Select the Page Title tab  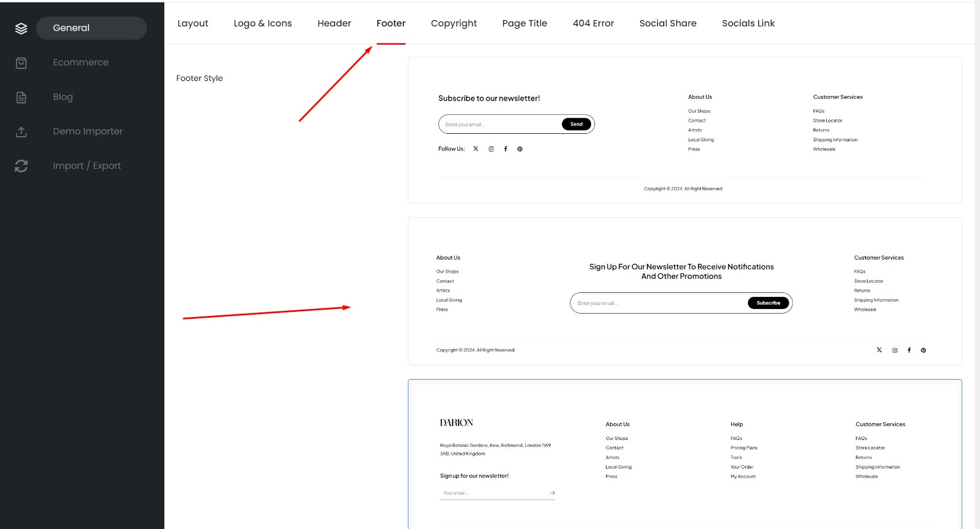point(524,24)
